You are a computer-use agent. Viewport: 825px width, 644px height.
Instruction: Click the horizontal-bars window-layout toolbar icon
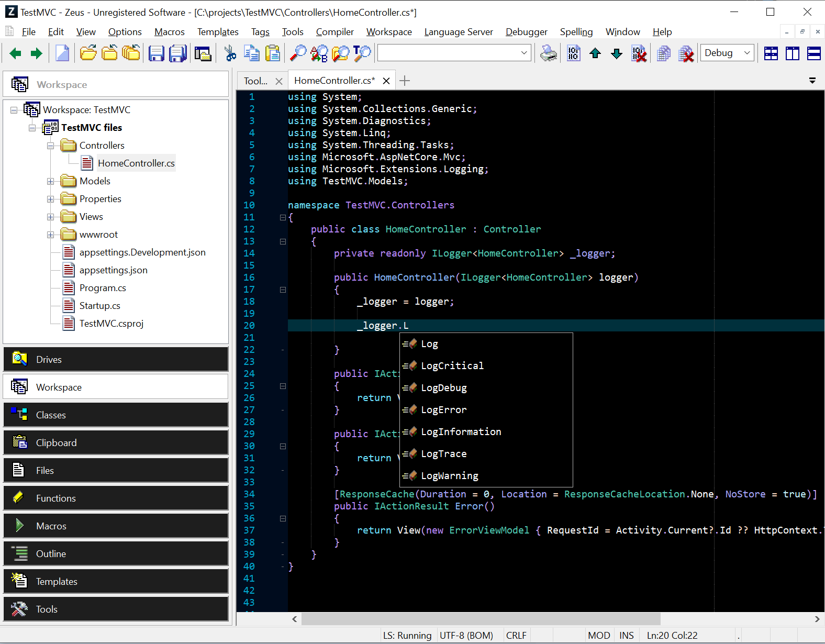point(814,53)
